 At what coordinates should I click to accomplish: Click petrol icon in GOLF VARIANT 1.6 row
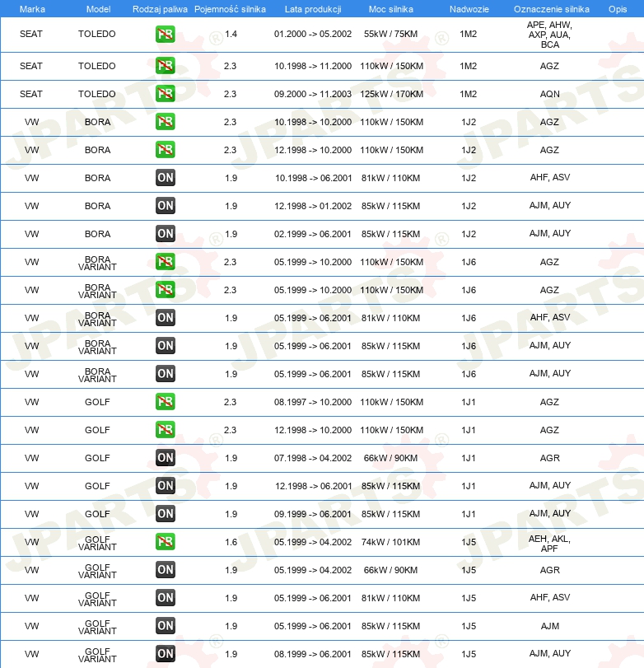(166, 542)
